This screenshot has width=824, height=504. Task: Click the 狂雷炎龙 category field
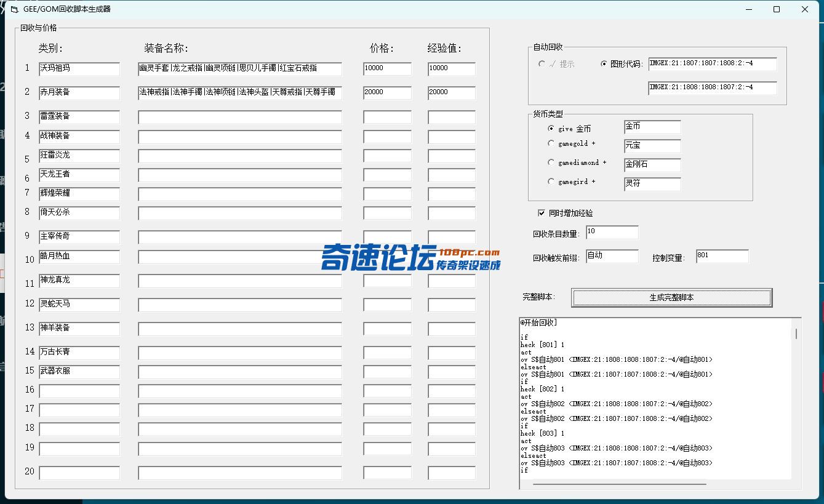coord(79,156)
